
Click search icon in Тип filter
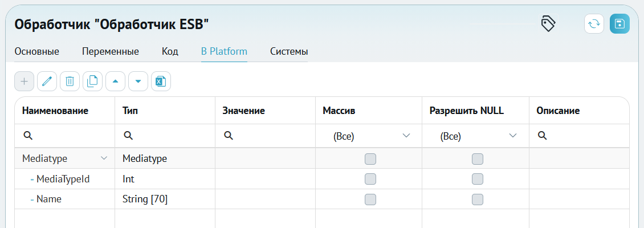pyautogui.click(x=128, y=136)
